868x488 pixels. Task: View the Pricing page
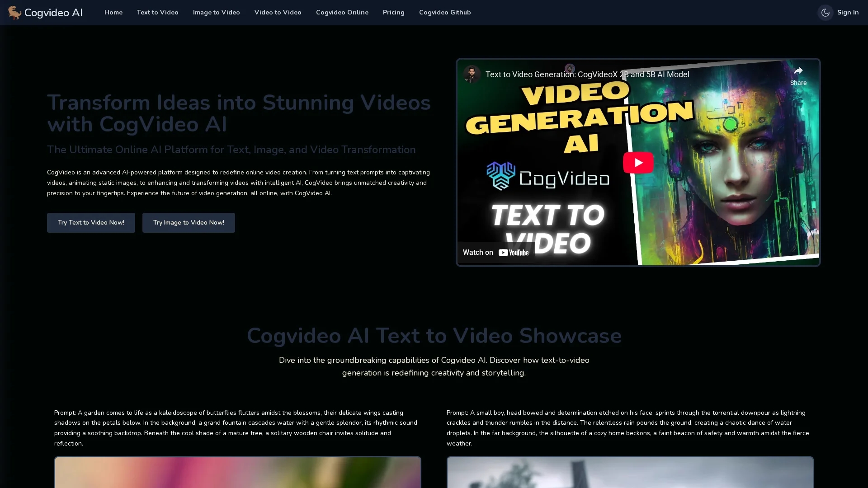pyautogui.click(x=394, y=13)
